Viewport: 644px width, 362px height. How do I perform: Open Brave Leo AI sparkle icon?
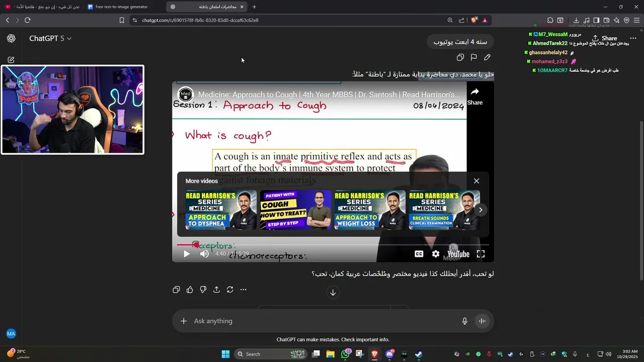[616, 20]
